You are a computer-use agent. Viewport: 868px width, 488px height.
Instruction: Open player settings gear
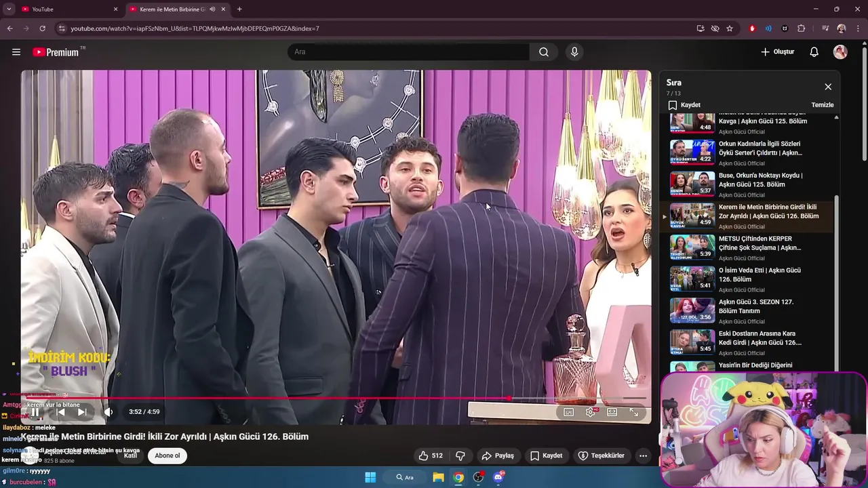[591, 412]
